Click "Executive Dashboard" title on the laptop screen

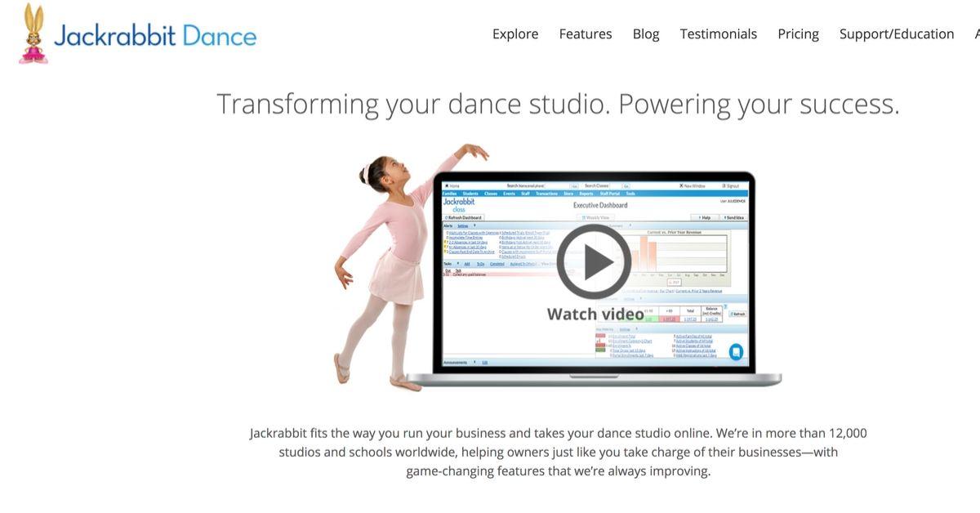[x=600, y=206]
